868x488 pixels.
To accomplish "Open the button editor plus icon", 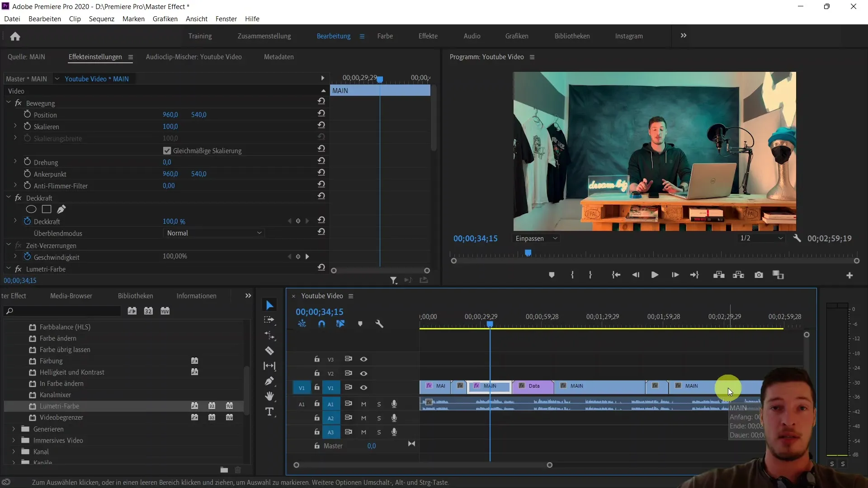I will click(x=849, y=275).
